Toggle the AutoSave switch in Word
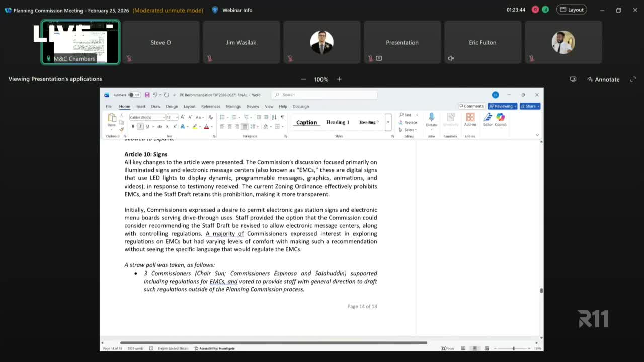The width and height of the screenshot is (644, 362). click(134, 95)
